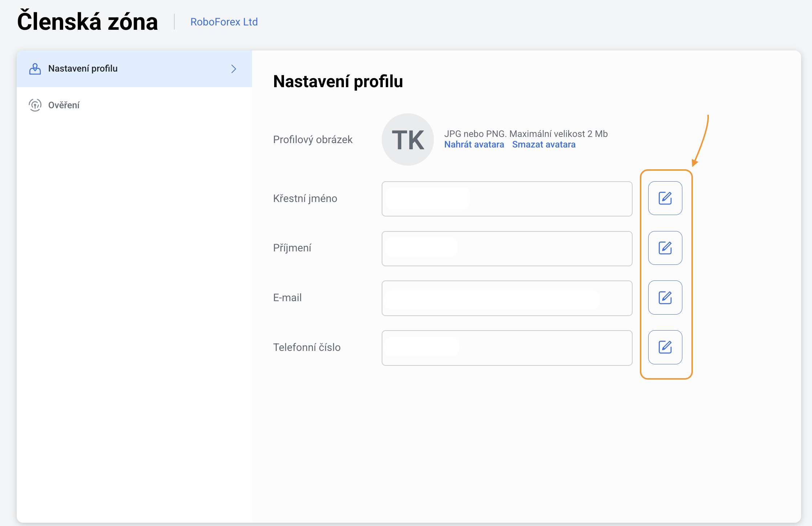Expand Nastavení profilu chevron arrow
The height and width of the screenshot is (526, 812).
[x=234, y=69]
